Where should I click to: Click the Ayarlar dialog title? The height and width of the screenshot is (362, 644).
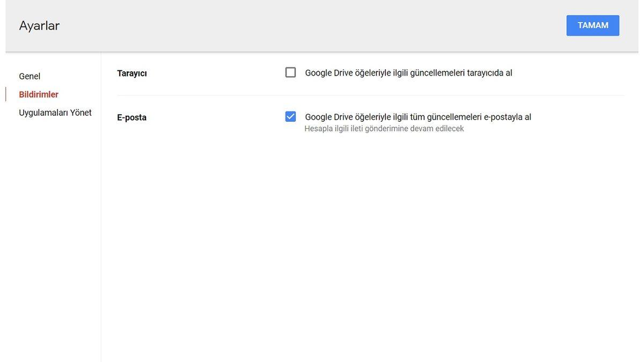click(x=39, y=24)
